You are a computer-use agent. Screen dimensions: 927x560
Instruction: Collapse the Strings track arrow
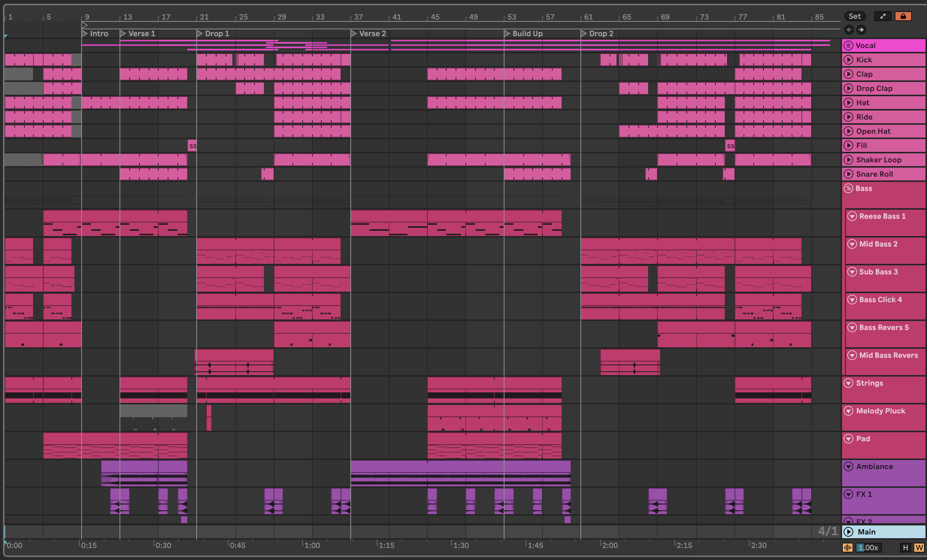point(848,383)
